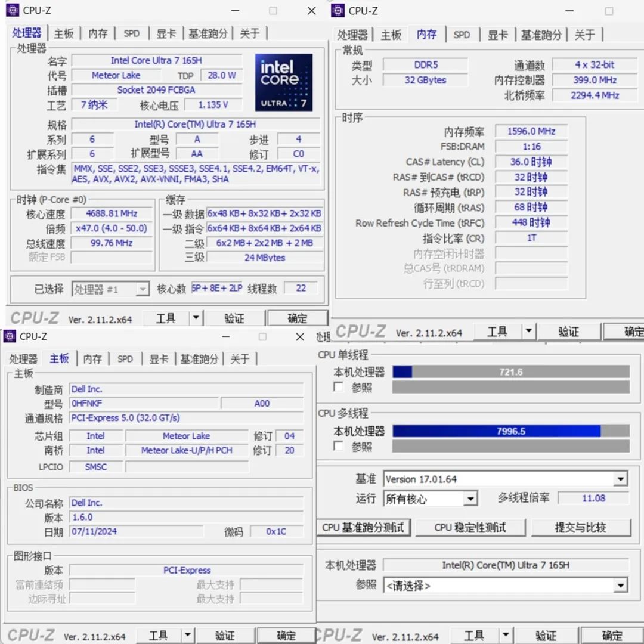
Task: Click 验证 button in benchmark window
Action: pyautogui.click(x=546, y=635)
